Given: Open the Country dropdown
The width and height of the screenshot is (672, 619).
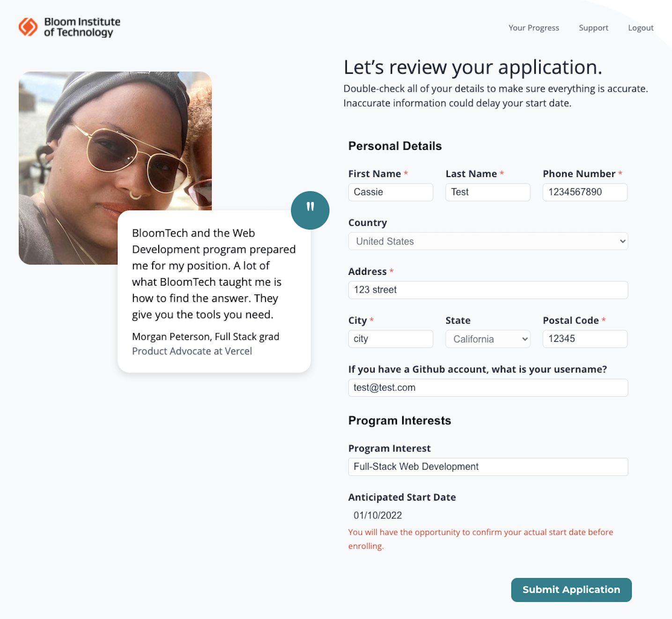Looking at the screenshot, I should click(487, 242).
